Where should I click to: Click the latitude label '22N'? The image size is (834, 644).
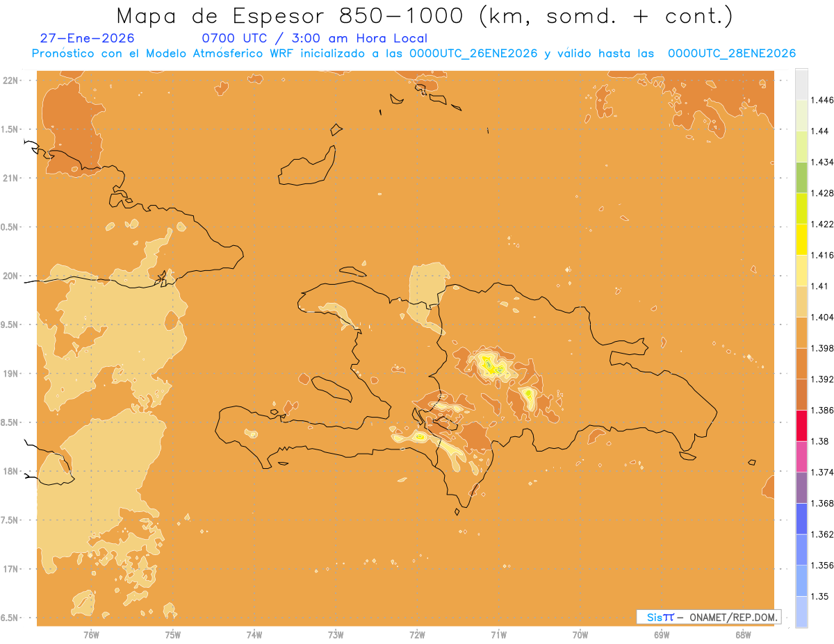[x=11, y=80]
